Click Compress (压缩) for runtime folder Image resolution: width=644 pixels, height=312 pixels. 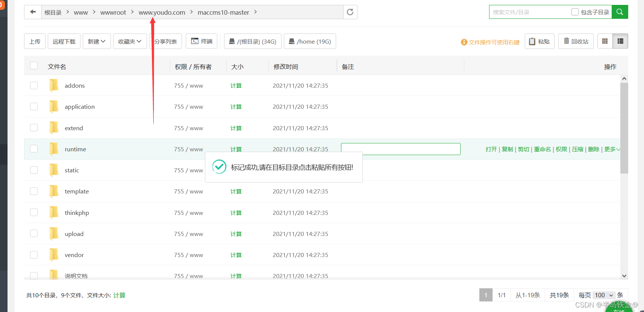click(577, 149)
